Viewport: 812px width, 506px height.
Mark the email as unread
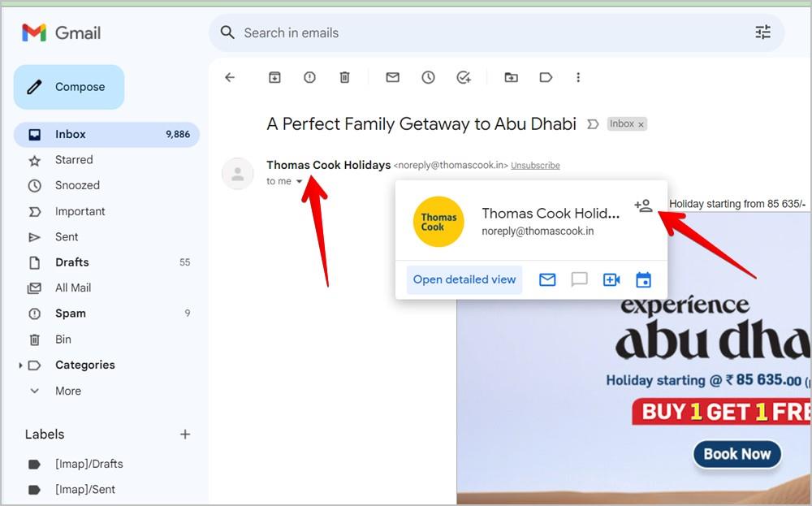click(x=392, y=78)
